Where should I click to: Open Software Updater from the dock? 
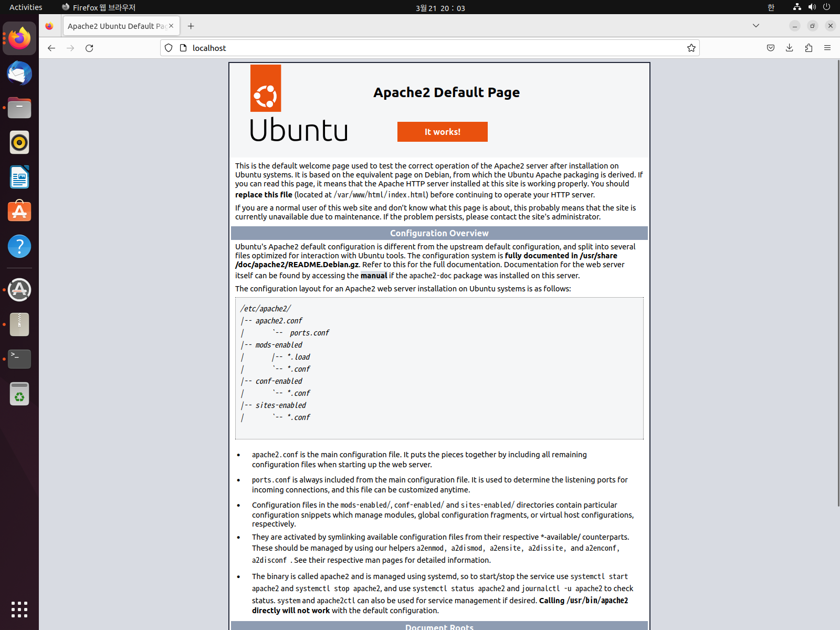tap(19, 290)
